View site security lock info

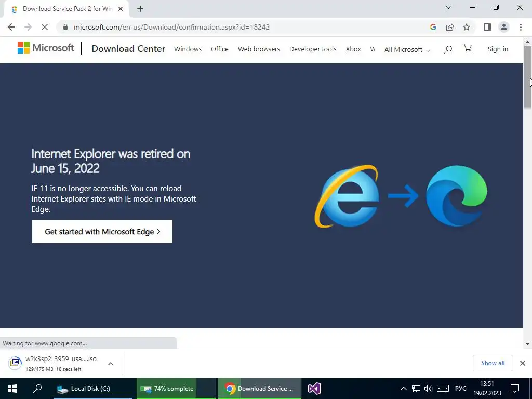(x=65, y=27)
